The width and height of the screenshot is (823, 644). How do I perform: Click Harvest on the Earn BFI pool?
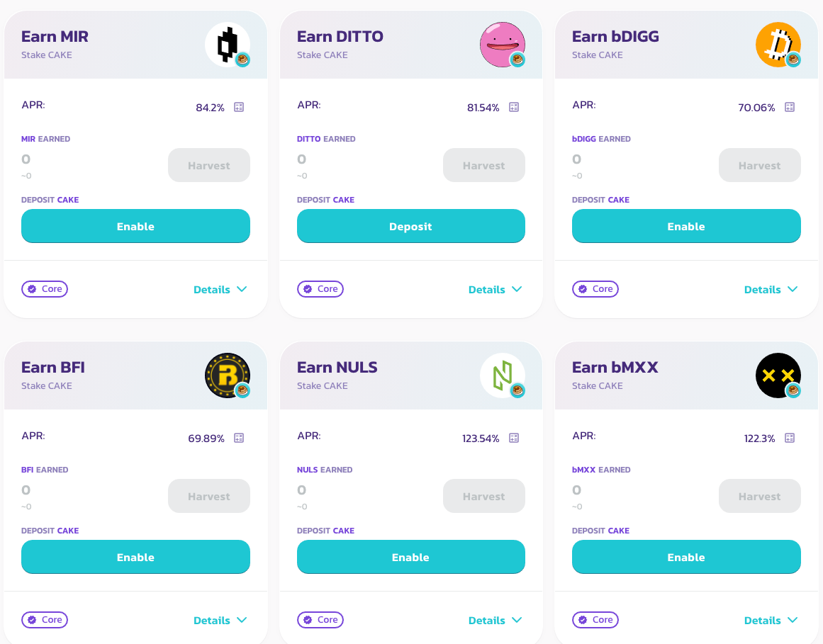coord(208,496)
